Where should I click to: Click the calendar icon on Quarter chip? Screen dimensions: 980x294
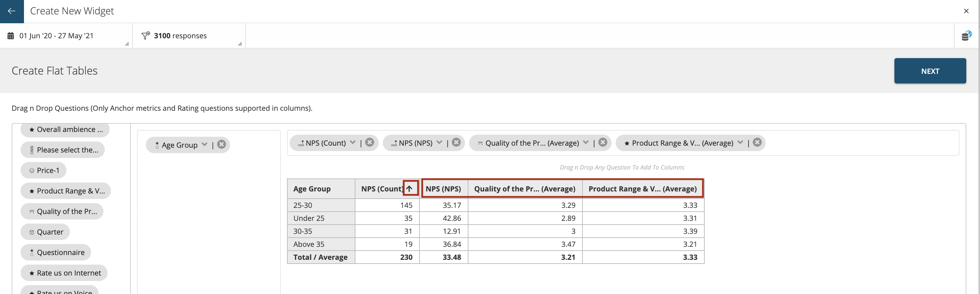pos(32,232)
